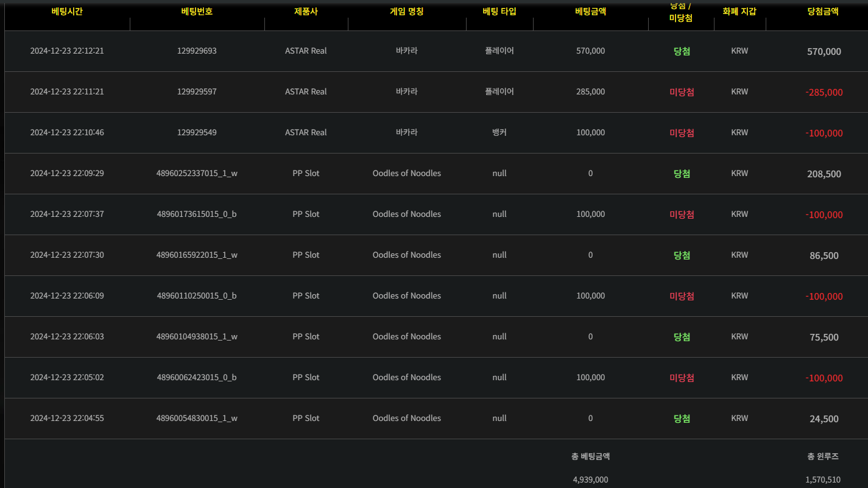This screenshot has width=868, height=488.
Task: Click the loss amount -285,000
Action: pos(824,93)
